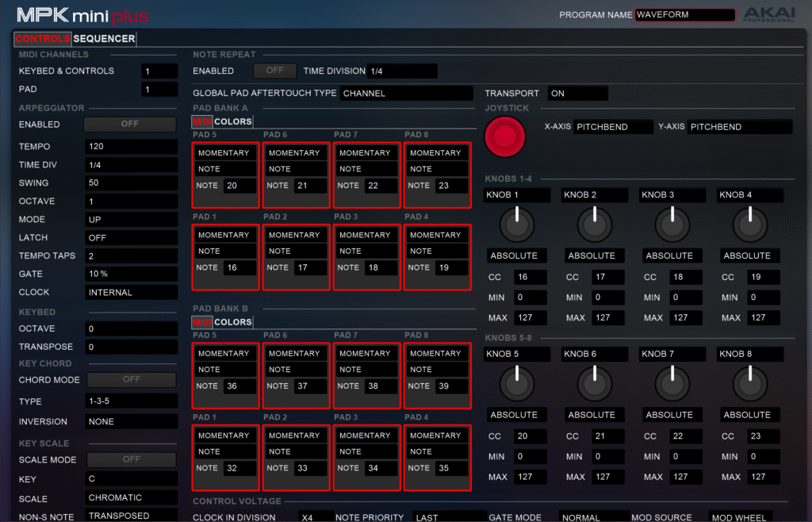Viewport: 812px width, 522px height.
Task: Click the Tempo Taps value field
Action: [x=132, y=255]
